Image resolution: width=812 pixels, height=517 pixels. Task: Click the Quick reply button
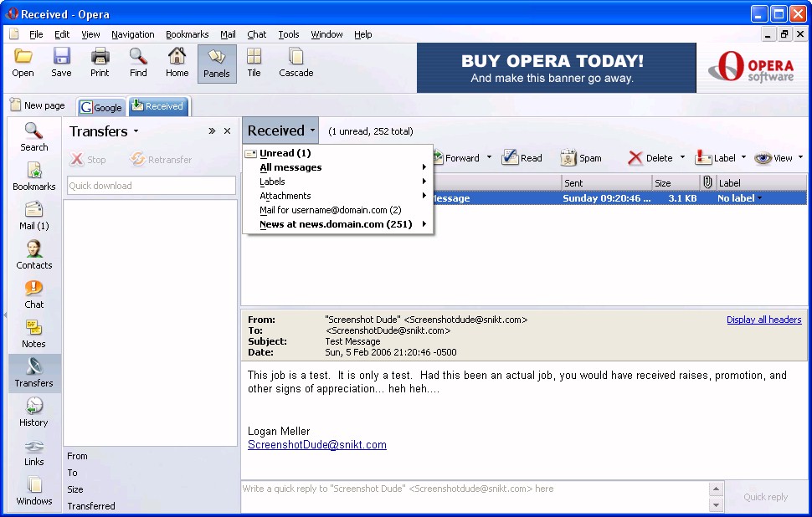point(765,497)
